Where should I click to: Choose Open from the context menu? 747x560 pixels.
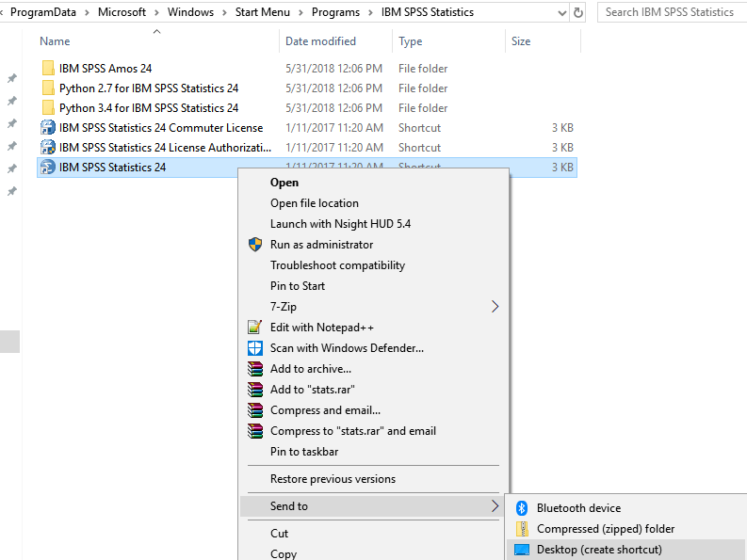click(x=284, y=183)
